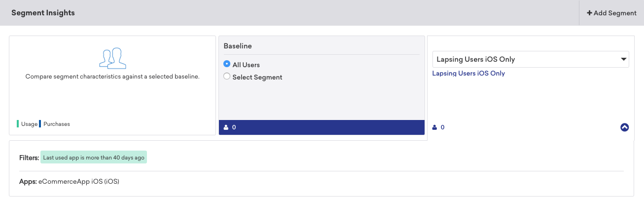The height and width of the screenshot is (199, 644).
Task: Click the dropdown arrow of segment selector
Action: (623, 59)
